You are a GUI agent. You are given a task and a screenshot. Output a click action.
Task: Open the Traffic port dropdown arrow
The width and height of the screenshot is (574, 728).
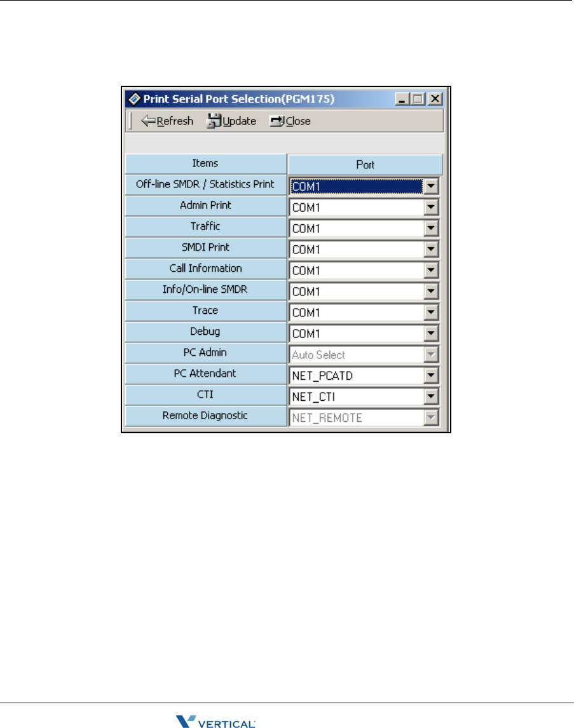click(431, 229)
